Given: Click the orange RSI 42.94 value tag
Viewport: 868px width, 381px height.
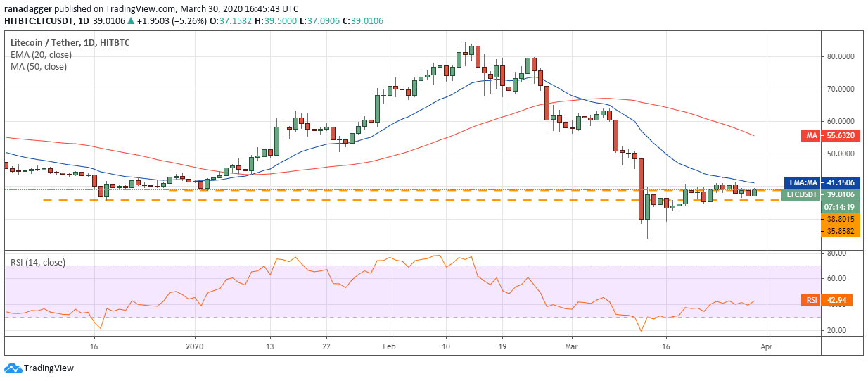Looking at the screenshot, I should click(827, 301).
